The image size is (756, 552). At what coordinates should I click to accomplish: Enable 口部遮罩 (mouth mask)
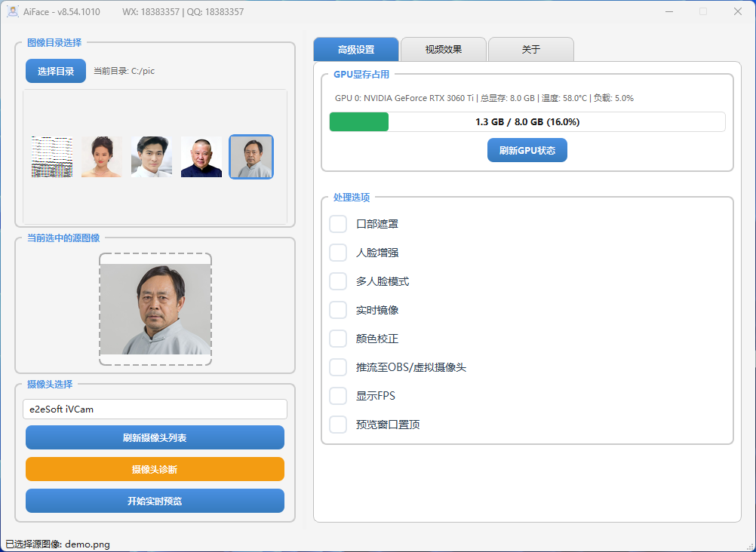pos(337,223)
